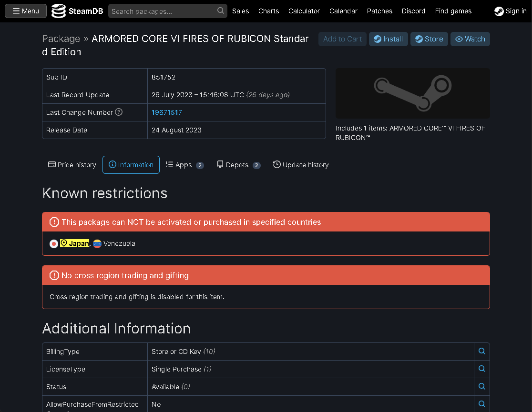The width and height of the screenshot is (532, 412).
Task: Click the Available status value
Action: 171,387
